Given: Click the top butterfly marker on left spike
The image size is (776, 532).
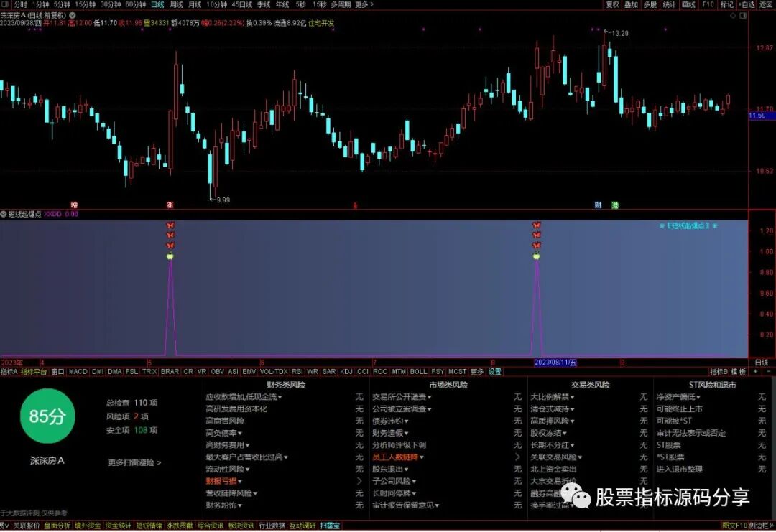Looking at the screenshot, I should click(170, 225).
